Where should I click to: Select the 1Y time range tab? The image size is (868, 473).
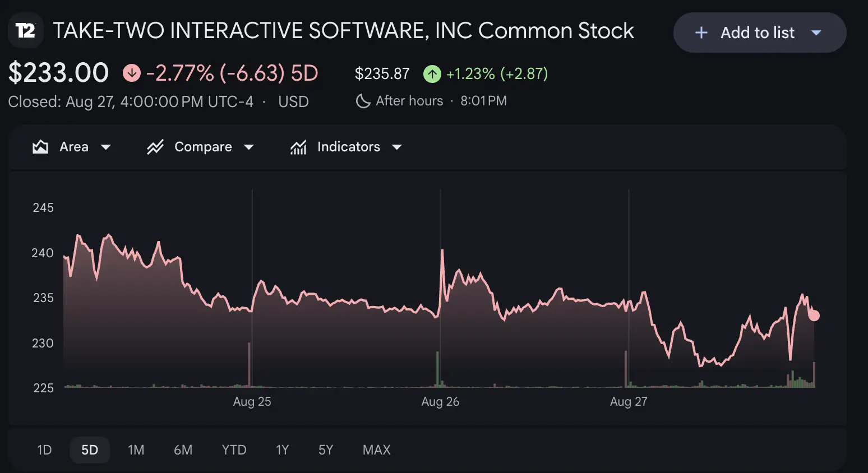[282, 450]
